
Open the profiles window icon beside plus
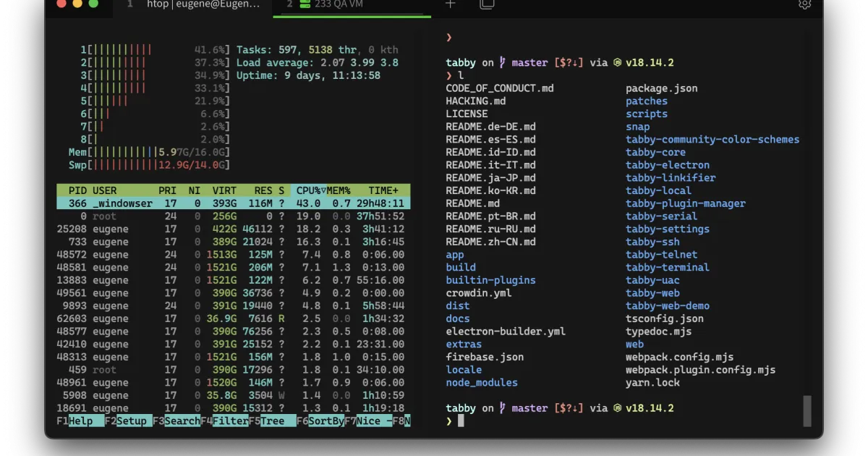point(487,4)
